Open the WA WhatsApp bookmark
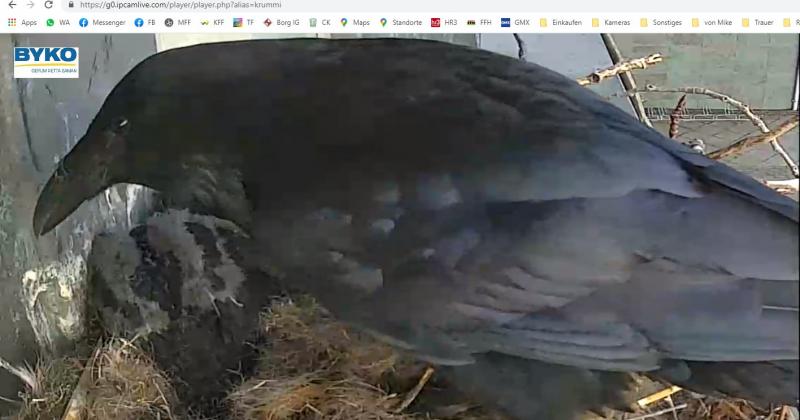Image resolution: width=800 pixels, height=420 pixels. pyautogui.click(x=58, y=22)
